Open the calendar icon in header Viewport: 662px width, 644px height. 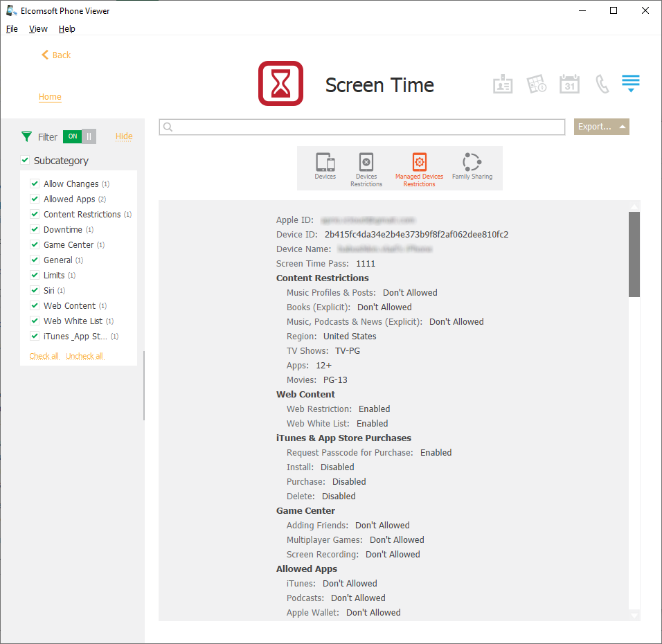569,84
